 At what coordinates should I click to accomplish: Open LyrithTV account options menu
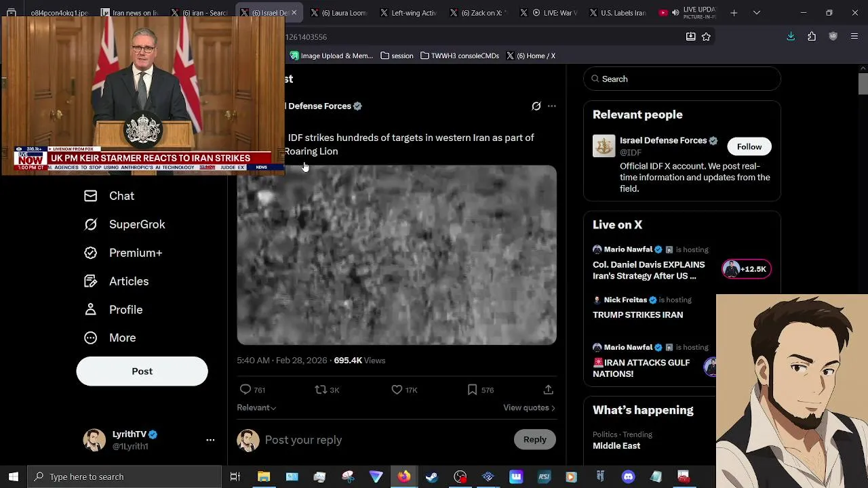(210, 440)
